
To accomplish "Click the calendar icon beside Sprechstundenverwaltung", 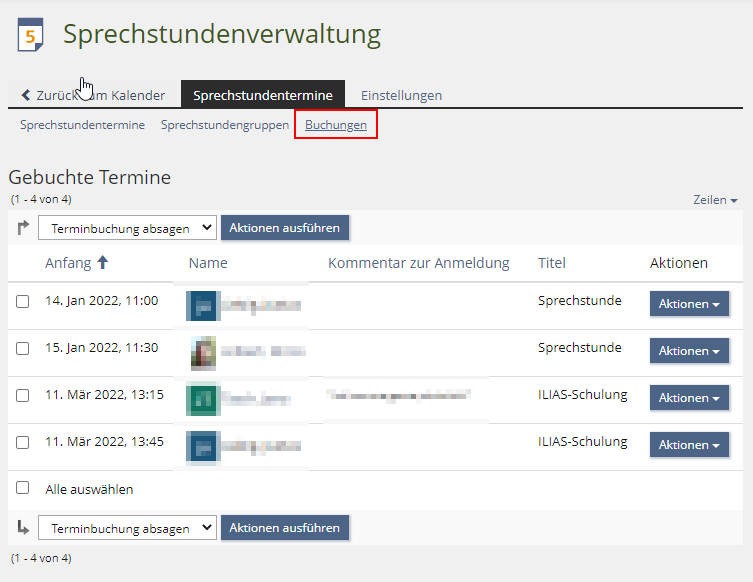I will click(31, 35).
